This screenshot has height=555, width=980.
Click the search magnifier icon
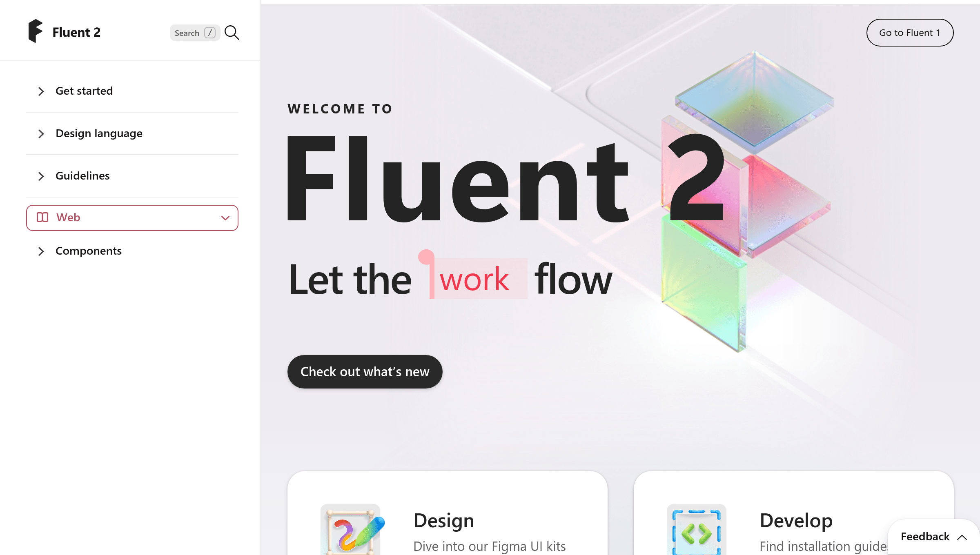tap(232, 32)
